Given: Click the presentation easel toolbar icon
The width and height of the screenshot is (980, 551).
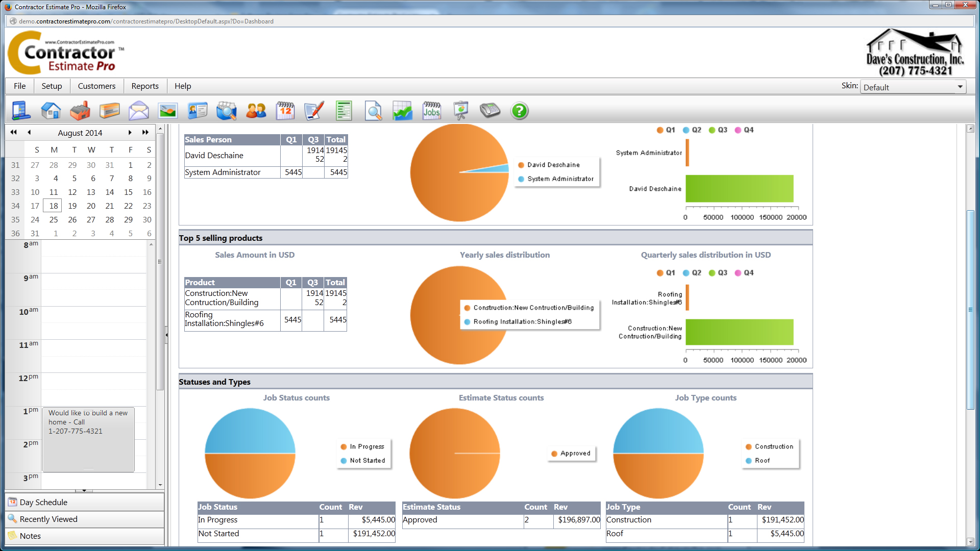Looking at the screenshot, I should tap(461, 110).
